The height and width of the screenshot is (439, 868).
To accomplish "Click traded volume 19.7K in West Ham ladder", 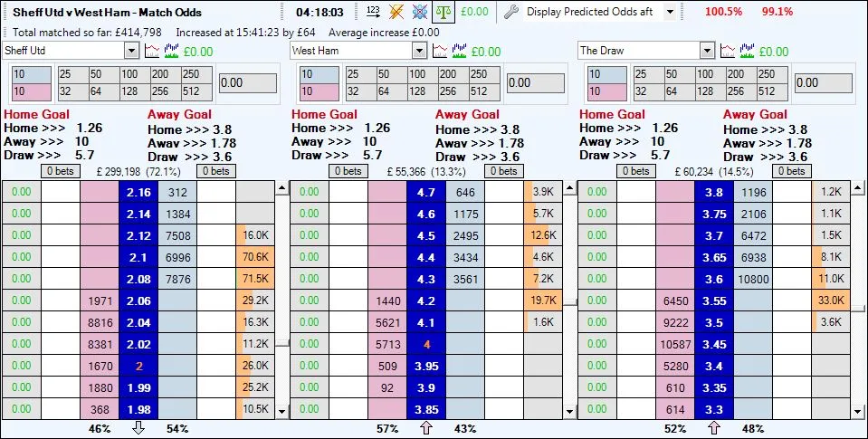I will tap(543, 301).
